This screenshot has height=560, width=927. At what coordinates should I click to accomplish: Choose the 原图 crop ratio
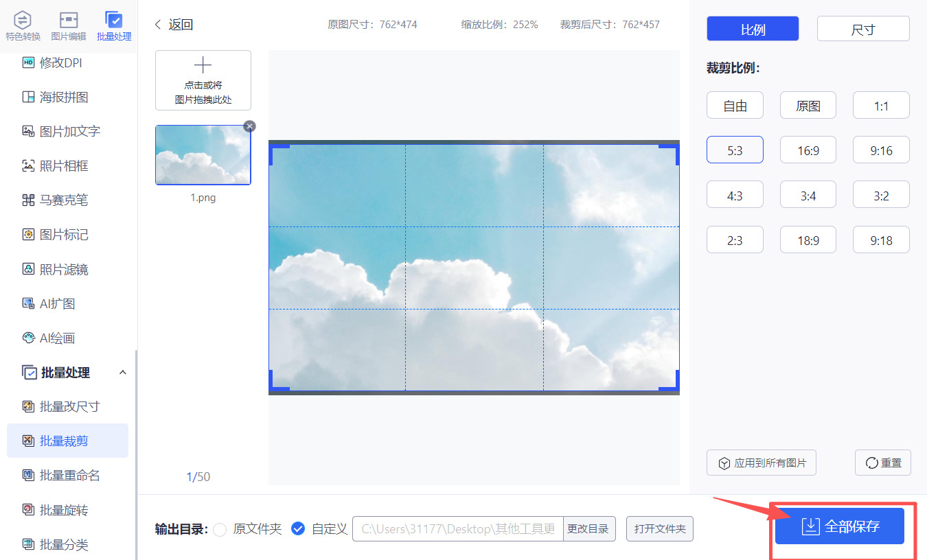point(808,106)
